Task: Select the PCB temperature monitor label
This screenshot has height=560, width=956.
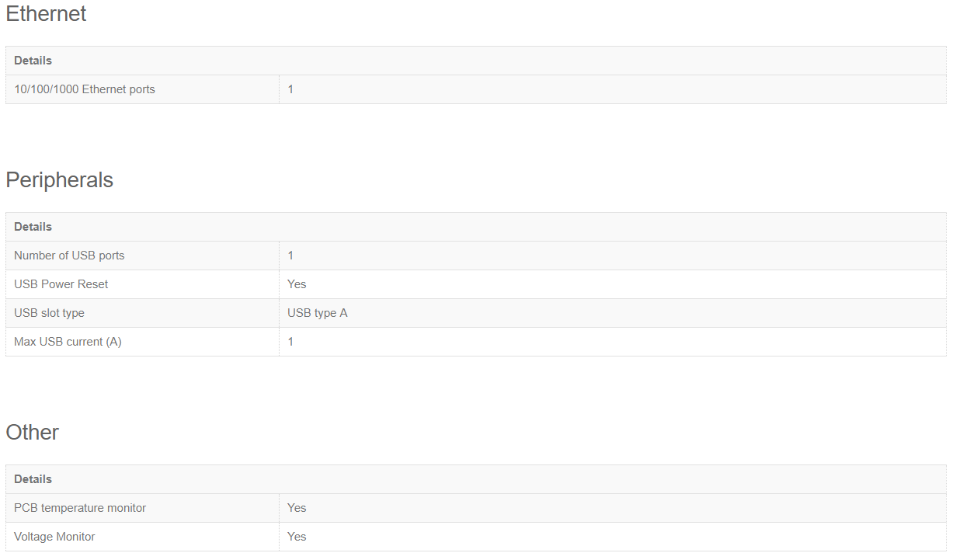Action: tap(80, 508)
